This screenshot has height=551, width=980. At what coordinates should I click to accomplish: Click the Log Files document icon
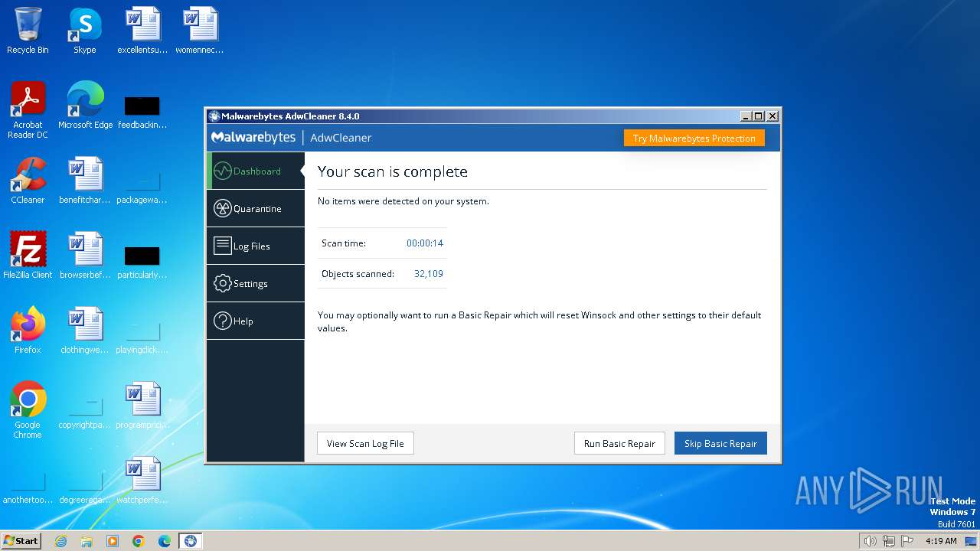tap(222, 246)
